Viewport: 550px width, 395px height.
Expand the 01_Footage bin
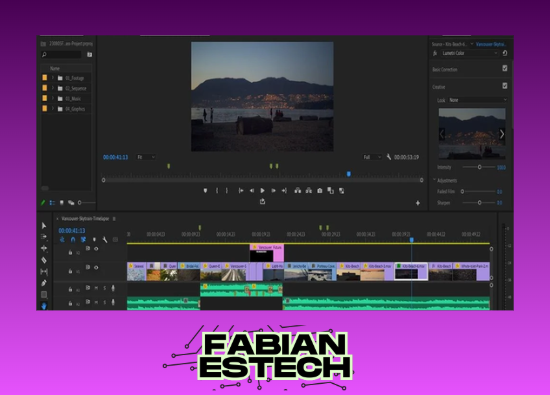coord(53,78)
